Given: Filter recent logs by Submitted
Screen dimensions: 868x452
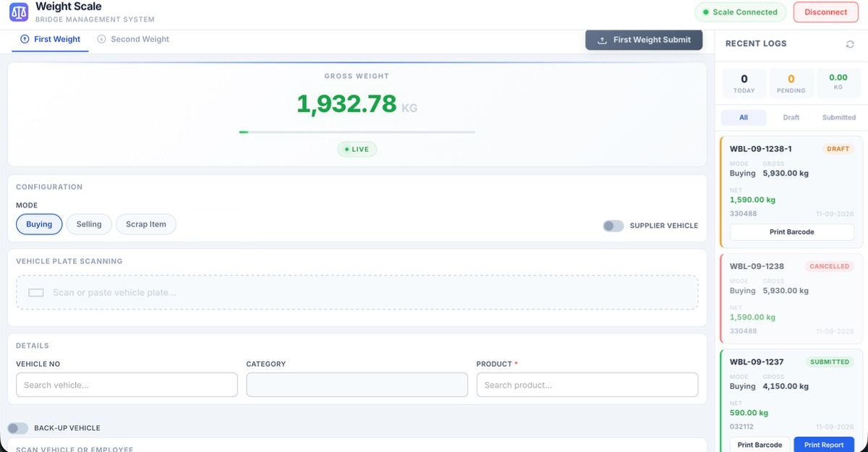Looking at the screenshot, I should pyautogui.click(x=839, y=117).
